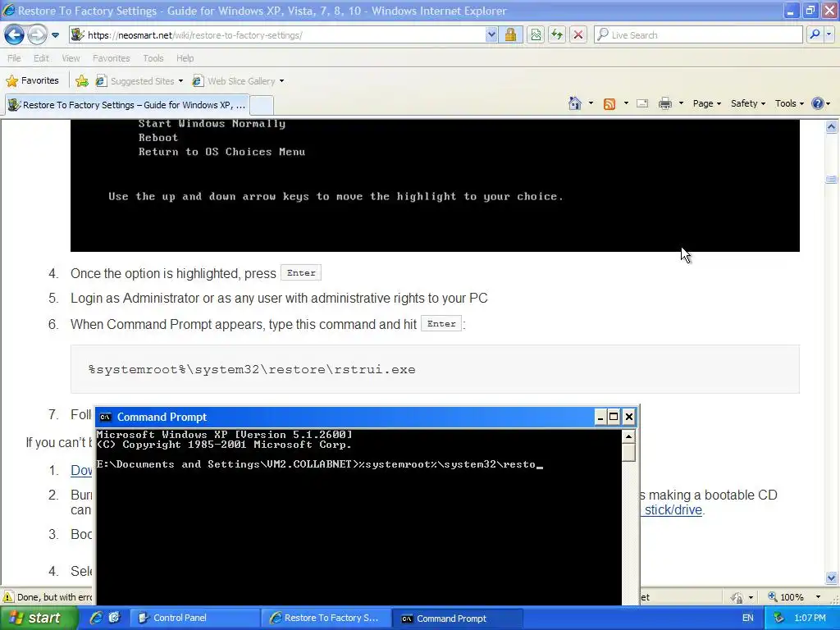Open the Tools menu in menu bar
Image resolution: width=840 pixels, height=630 pixels.
153,58
